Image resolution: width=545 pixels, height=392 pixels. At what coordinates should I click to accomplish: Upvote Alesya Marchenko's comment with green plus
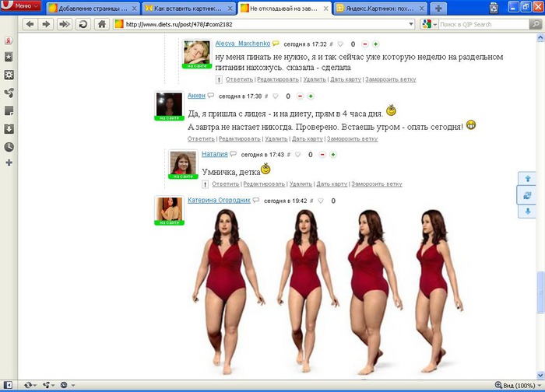tap(375, 44)
